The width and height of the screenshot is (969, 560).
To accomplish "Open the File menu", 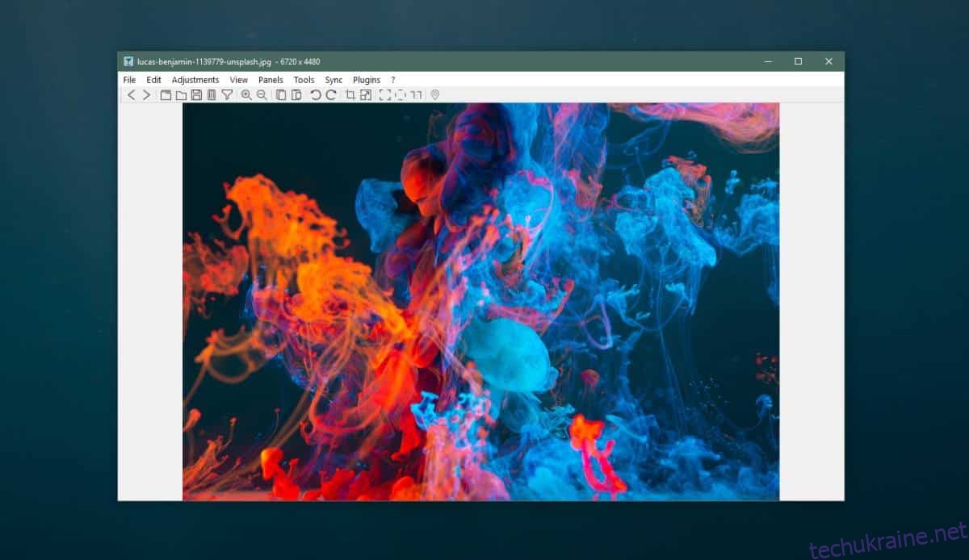I will pyautogui.click(x=129, y=80).
